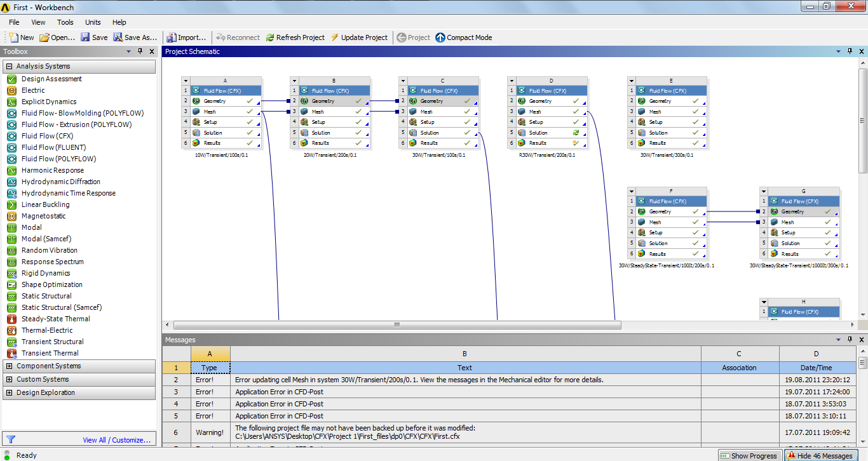
Task: Click the Save As toolbar icon
Action: [x=118, y=37]
